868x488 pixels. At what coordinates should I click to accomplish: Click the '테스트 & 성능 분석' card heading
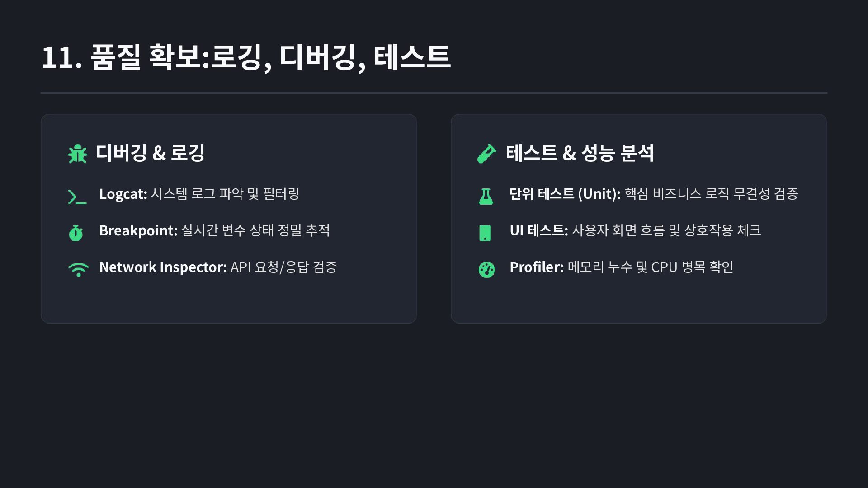(580, 153)
